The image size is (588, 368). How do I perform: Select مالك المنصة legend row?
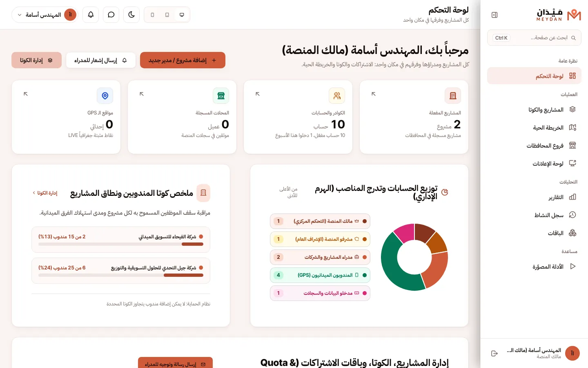[x=320, y=221]
